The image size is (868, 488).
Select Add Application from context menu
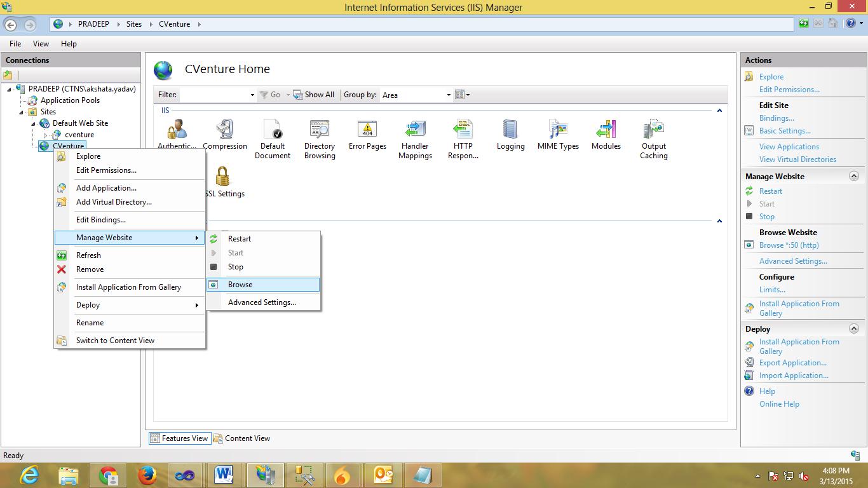pyautogui.click(x=130, y=188)
